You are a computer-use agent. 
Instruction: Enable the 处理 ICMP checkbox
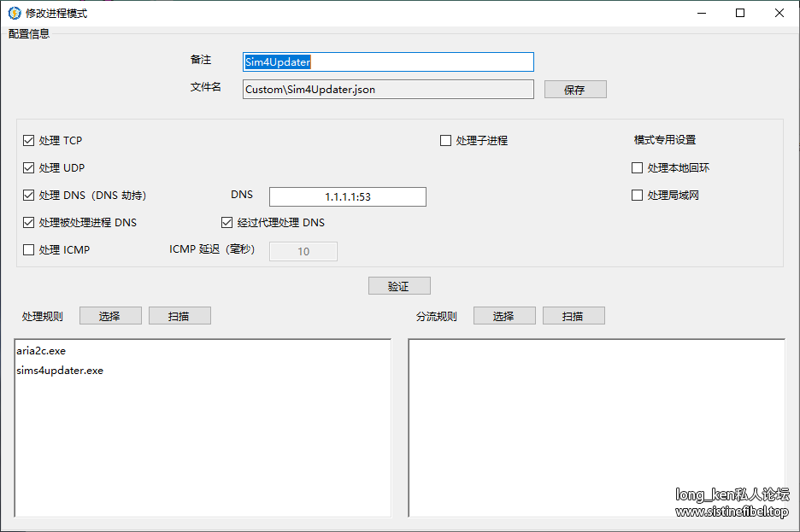click(29, 250)
